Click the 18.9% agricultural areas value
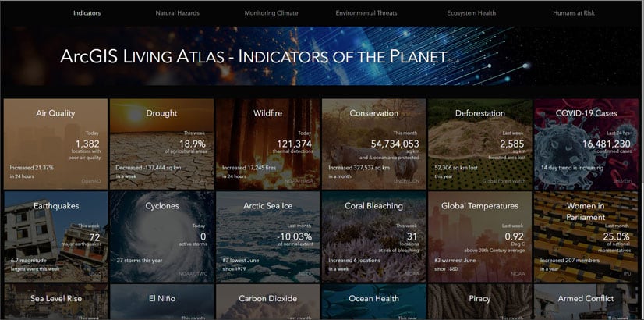The width and height of the screenshot is (644, 320). pos(193,144)
